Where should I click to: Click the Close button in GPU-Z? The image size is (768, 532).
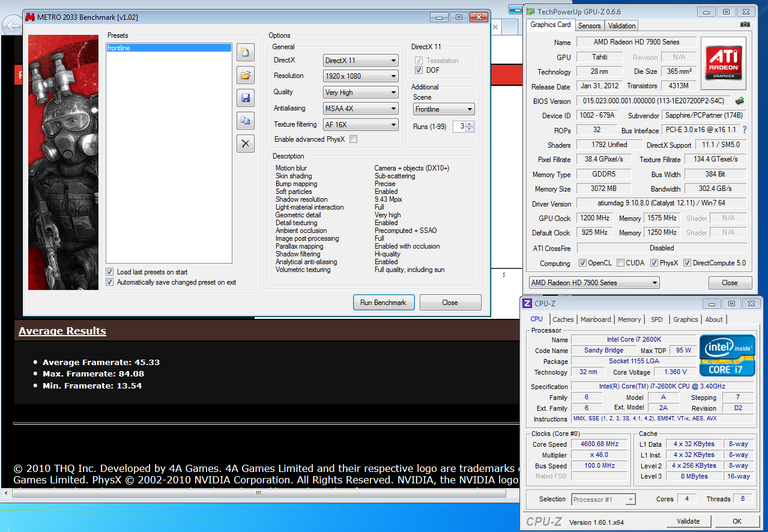point(730,283)
